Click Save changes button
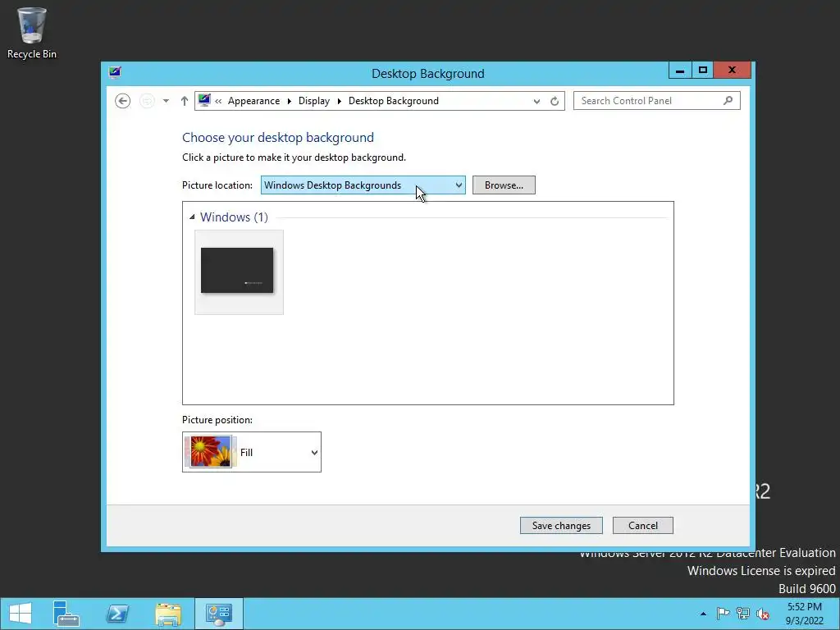Image resolution: width=840 pixels, height=630 pixels. [x=561, y=525]
